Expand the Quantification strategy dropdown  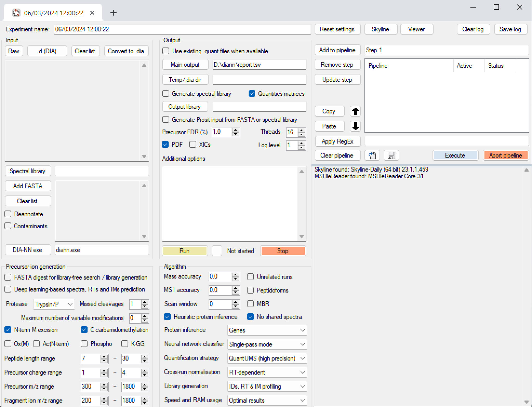click(x=267, y=358)
